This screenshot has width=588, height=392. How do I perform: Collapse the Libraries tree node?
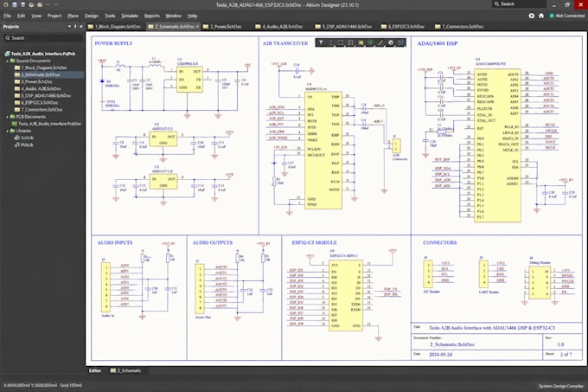(7, 131)
